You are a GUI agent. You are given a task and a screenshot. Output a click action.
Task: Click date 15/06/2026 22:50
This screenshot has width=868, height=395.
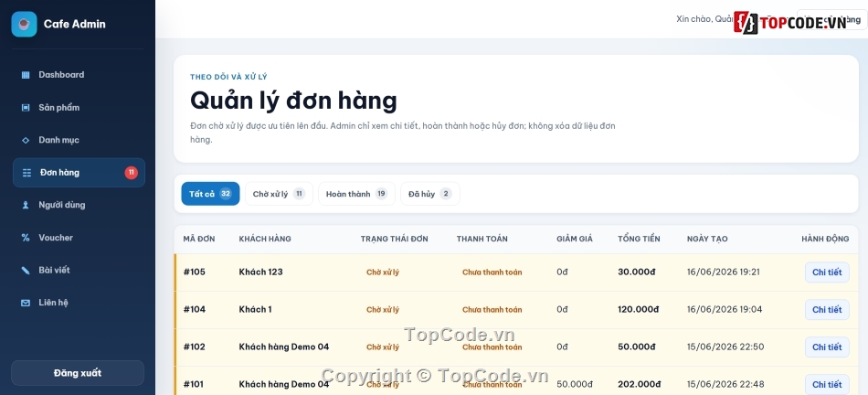point(725,347)
